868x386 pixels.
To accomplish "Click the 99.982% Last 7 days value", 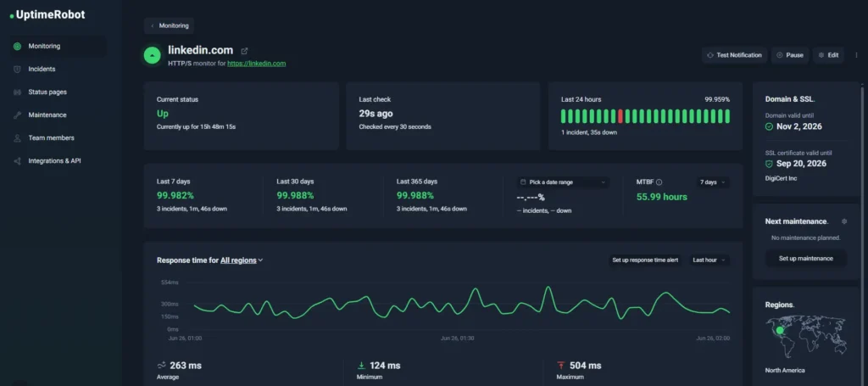I will pos(175,195).
